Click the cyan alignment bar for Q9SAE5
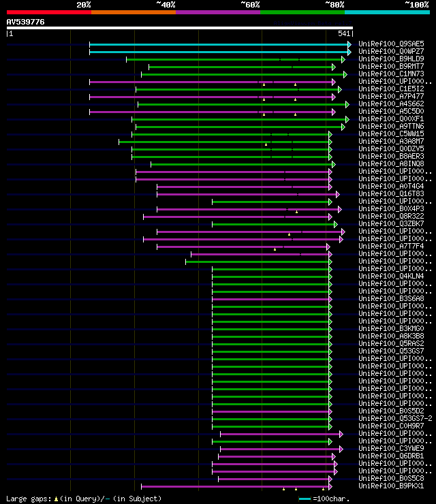This screenshot has height=504, width=436. point(219,44)
